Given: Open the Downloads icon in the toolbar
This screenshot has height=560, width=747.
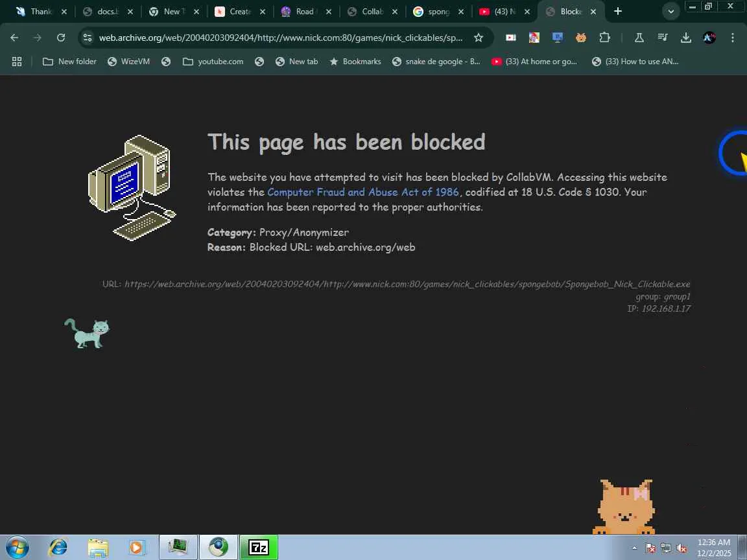Looking at the screenshot, I should [685, 38].
